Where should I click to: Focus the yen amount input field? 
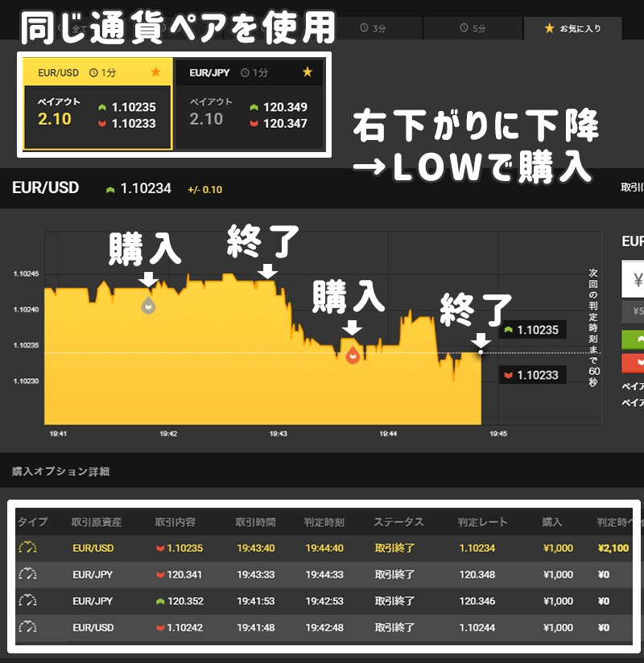tap(633, 279)
